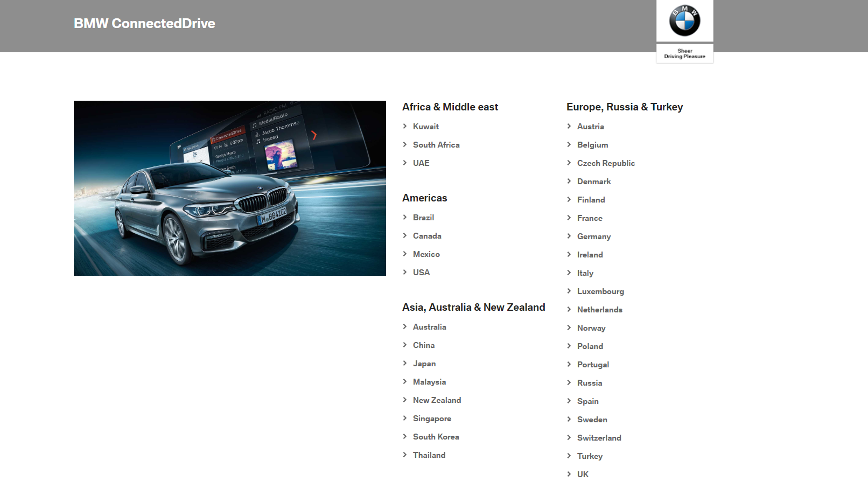Choose Singapore from the Asia list
This screenshot has height=495, width=868.
coord(432,419)
